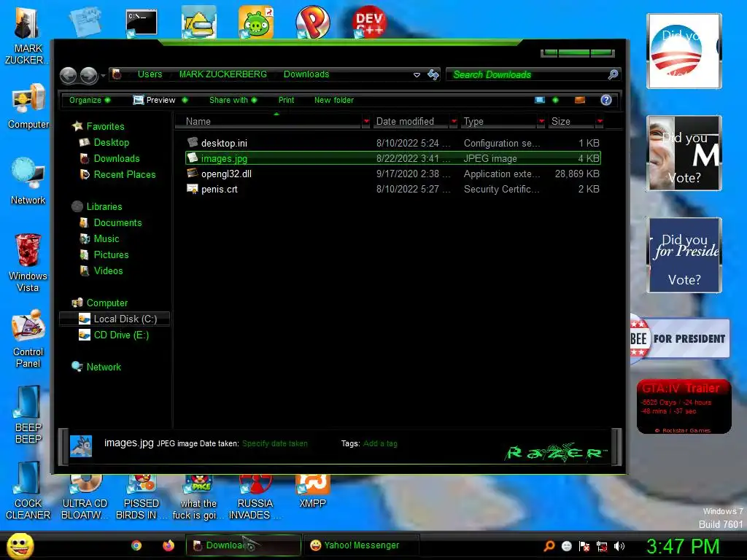Click Specify date taken in details pane
The height and width of the screenshot is (560, 747).
[275, 443]
